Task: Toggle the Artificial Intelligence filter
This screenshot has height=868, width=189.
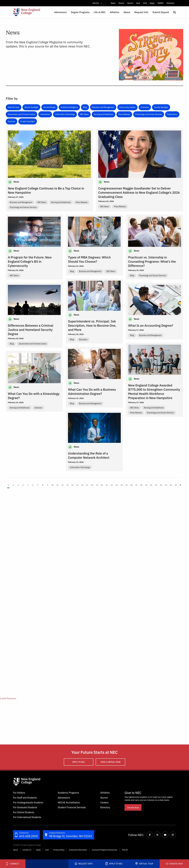Action: click(69, 107)
